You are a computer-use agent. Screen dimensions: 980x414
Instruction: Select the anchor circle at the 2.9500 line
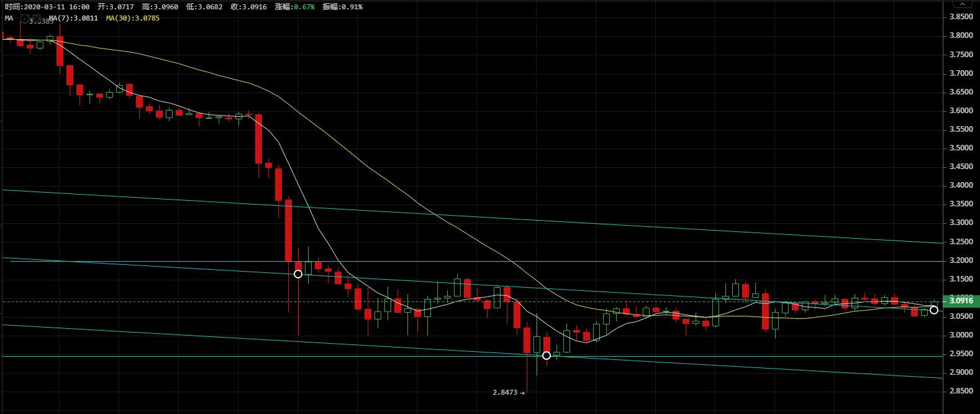(x=547, y=356)
